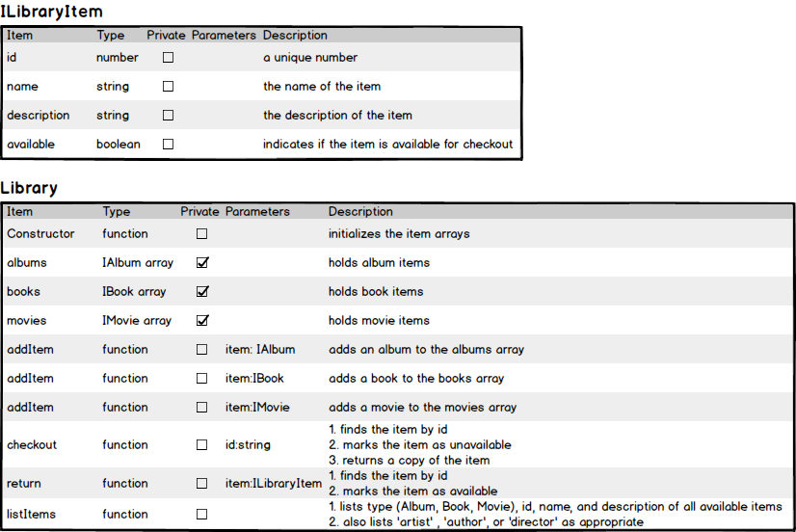Select 'the name of the item' cell
This screenshot has width=796, height=532.
[x=322, y=87]
